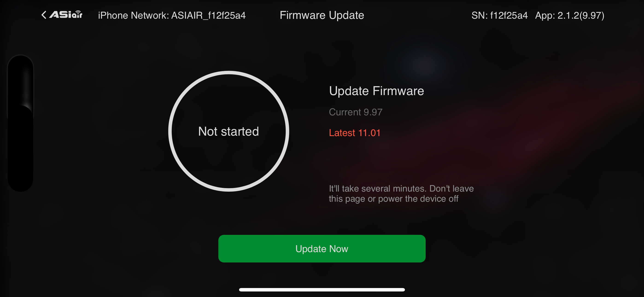
Task: Click the App: 2.1.2(9.97) version text
Action: tap(570, 15)
